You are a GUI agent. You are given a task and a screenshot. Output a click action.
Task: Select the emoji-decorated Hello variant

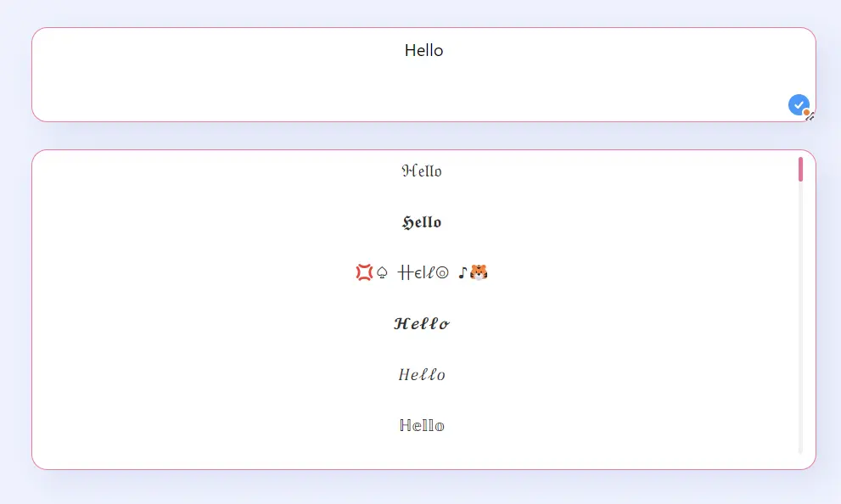pos(422,272)
